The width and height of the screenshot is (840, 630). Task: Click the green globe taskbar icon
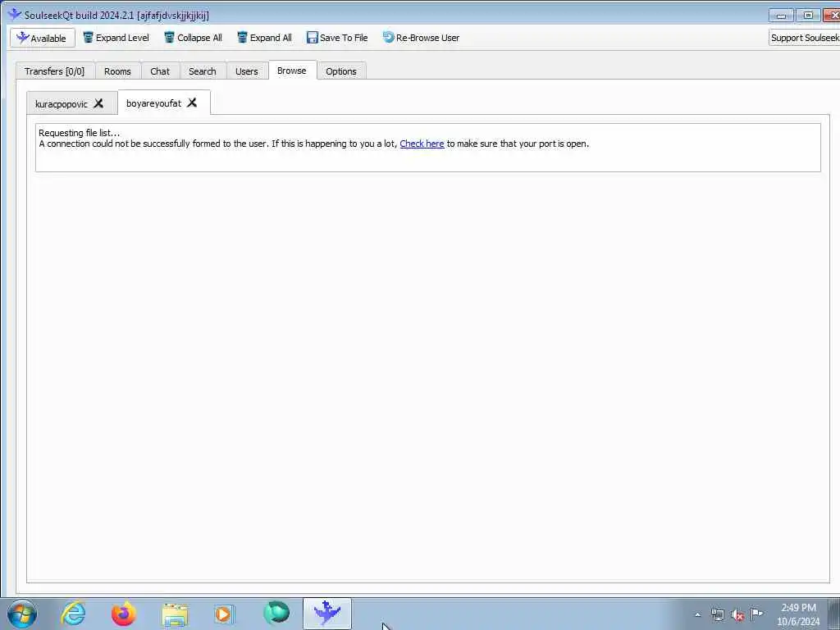[x=276, y=614]
